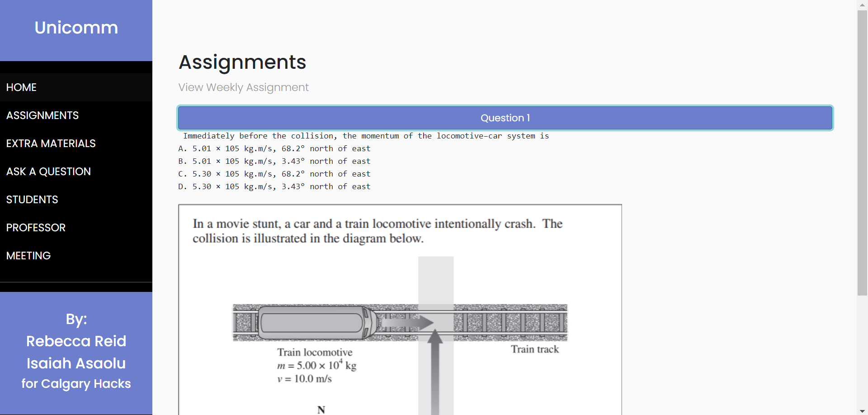Click the vertical scrollbar thumb

pos(862,154)
